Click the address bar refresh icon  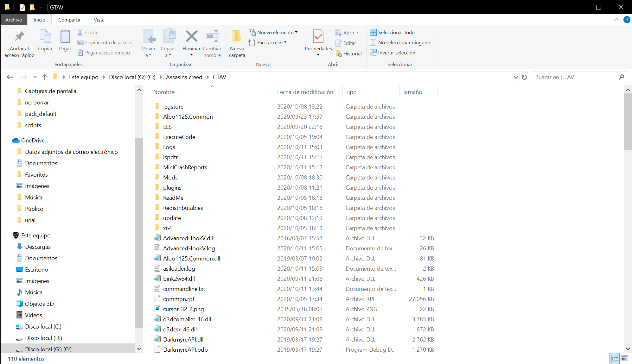[524, 77]
